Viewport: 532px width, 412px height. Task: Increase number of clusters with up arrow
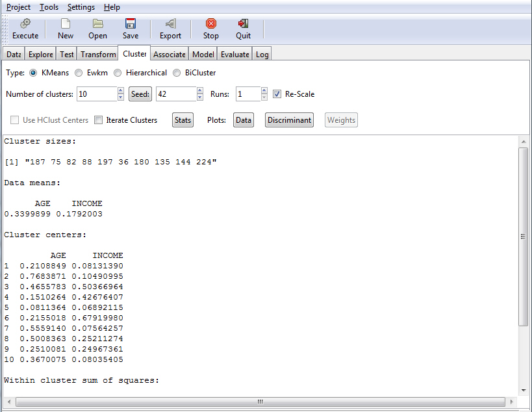pyautogui.click(x=120, y=90)
